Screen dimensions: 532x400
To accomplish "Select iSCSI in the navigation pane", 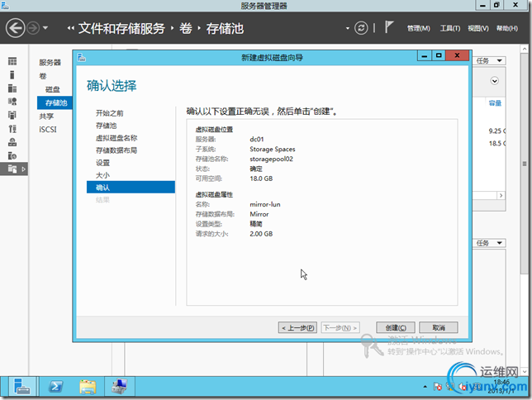I will pos(48,130).
